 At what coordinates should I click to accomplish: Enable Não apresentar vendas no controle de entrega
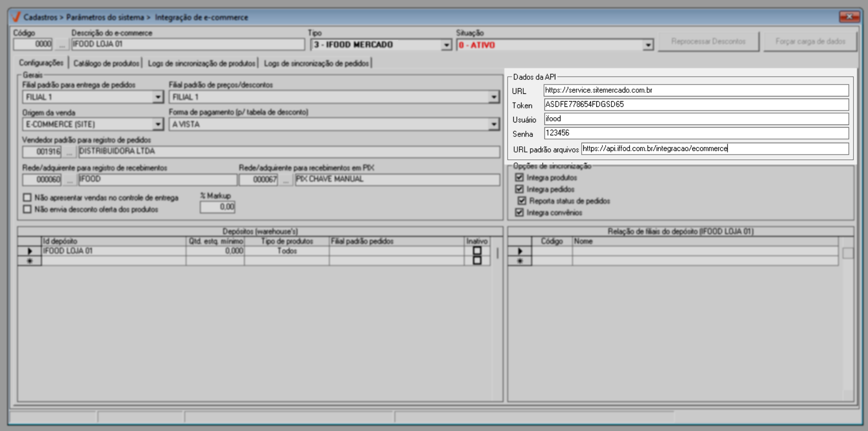(x=27, y=198)
